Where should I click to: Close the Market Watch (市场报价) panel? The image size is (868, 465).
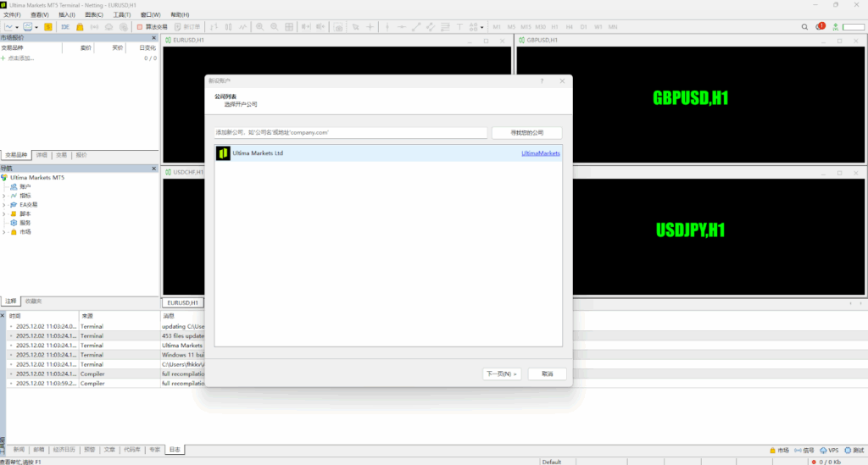click(x=154, y=37)
